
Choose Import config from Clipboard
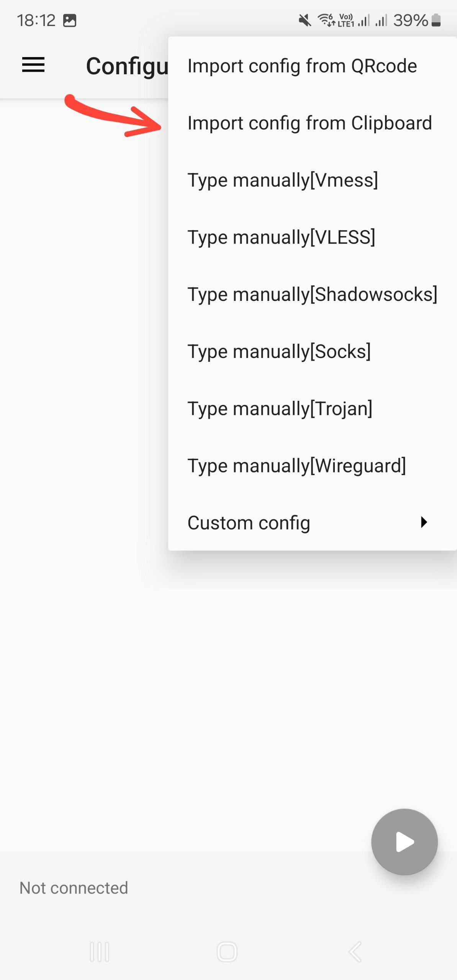(310, 123)
